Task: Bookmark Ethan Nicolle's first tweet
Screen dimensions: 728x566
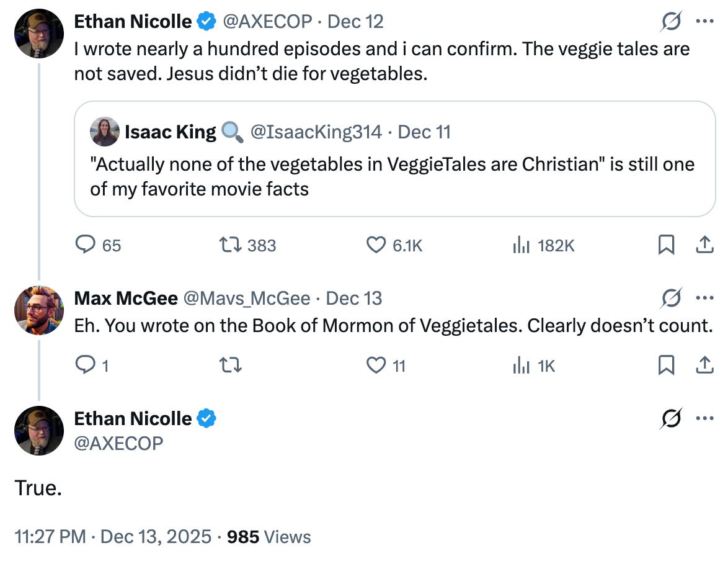Action: point(666,246)
